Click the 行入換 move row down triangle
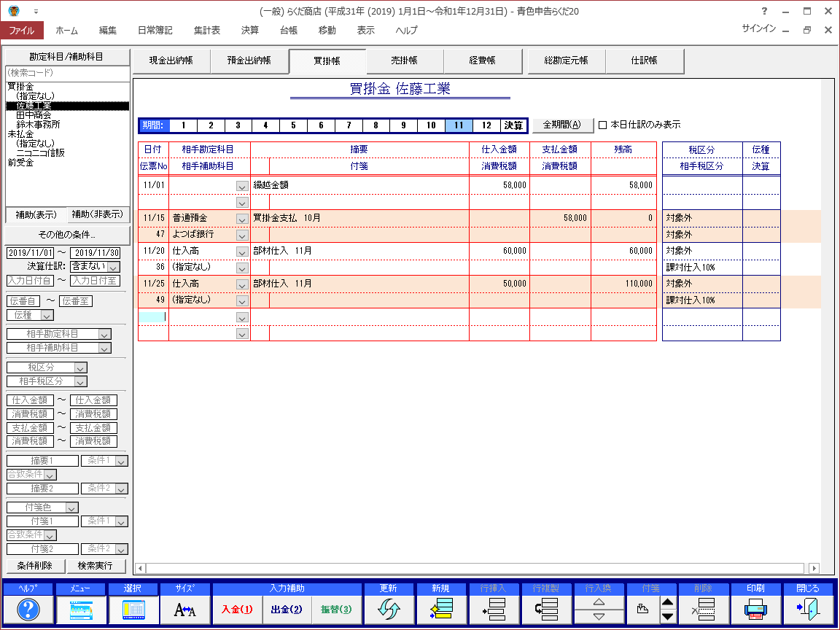840x630 pixels. [x=599, y=617]
